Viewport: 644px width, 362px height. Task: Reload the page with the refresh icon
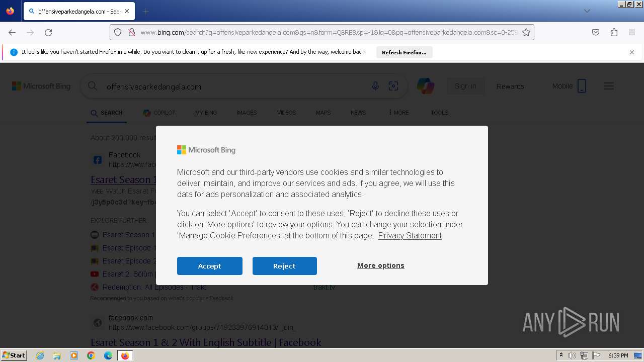coord(48,32)
